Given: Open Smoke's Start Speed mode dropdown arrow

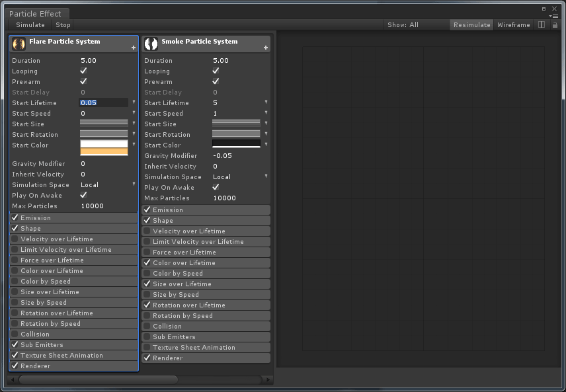Looking at the screenshot, I should (x=266, y=113).
